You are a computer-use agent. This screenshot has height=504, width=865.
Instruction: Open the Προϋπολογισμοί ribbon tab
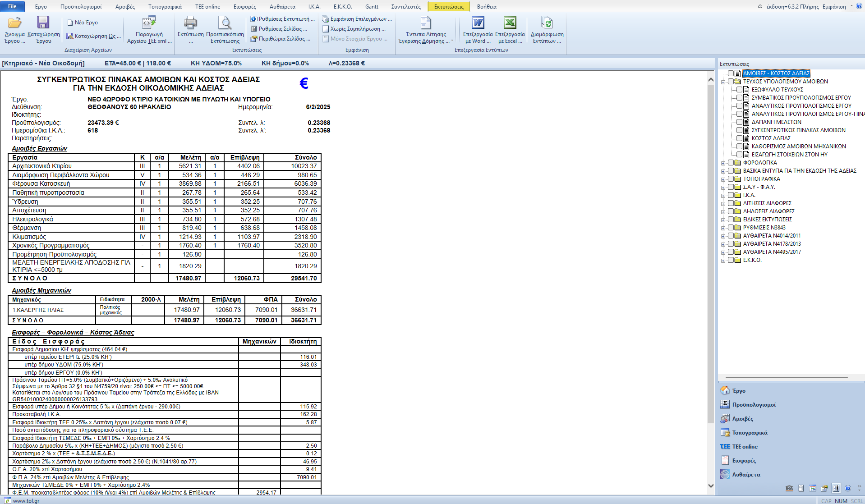point(81,7)
